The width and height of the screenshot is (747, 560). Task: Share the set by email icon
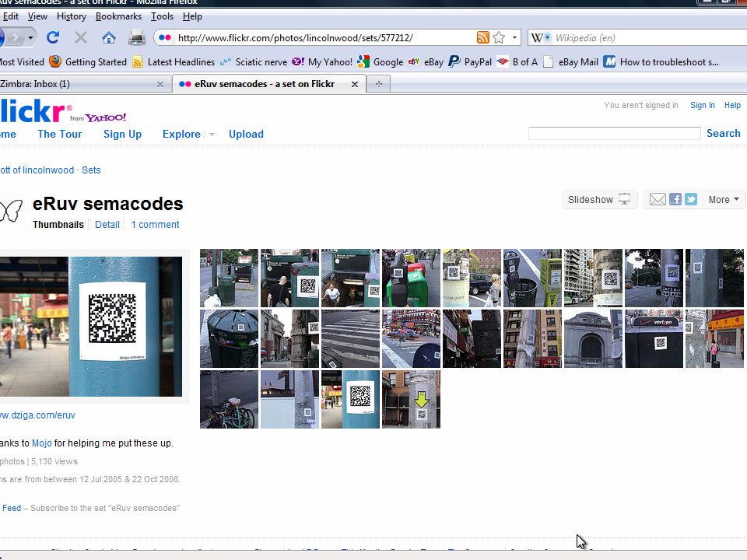pyautogui.click(x=658, y=200)
